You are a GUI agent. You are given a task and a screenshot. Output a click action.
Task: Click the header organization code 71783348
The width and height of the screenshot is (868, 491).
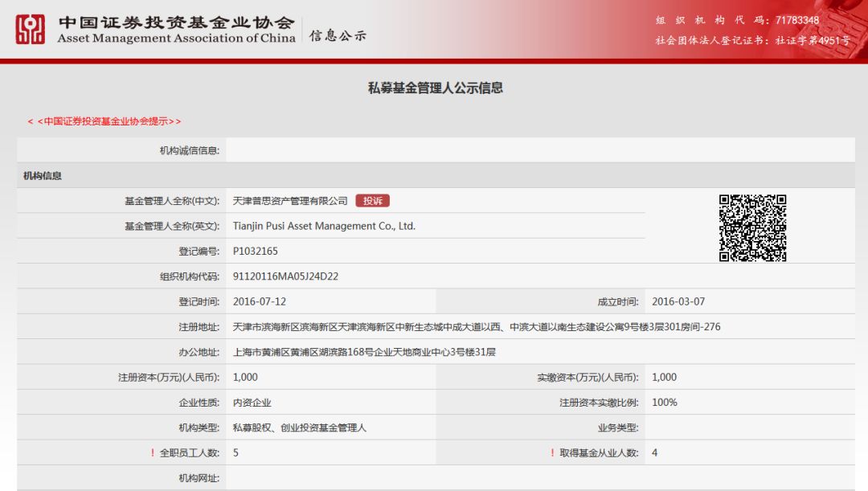pos(797,20)
